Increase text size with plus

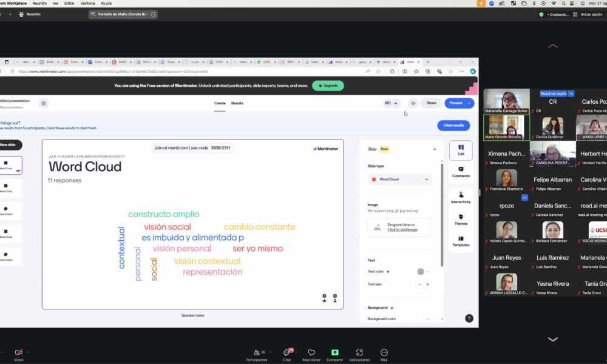tap(427, 285)
